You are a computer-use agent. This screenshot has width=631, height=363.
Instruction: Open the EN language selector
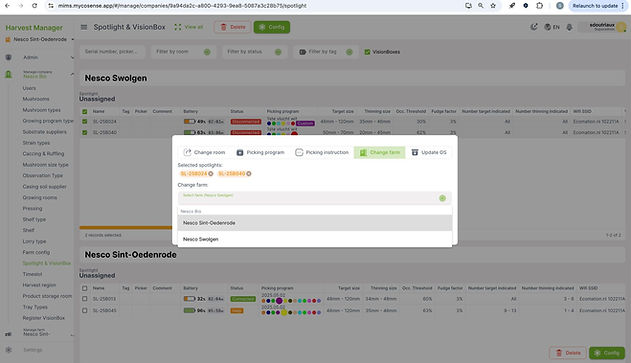[552, 27]
